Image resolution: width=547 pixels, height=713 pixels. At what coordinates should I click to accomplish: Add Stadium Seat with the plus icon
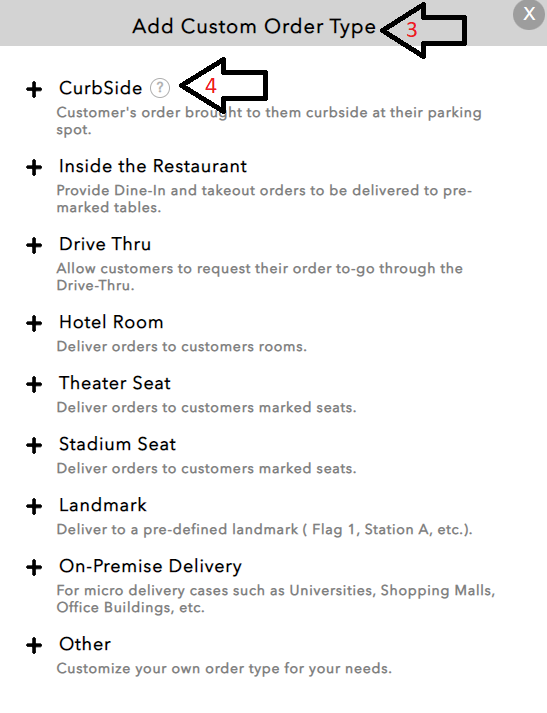point(34,446)
